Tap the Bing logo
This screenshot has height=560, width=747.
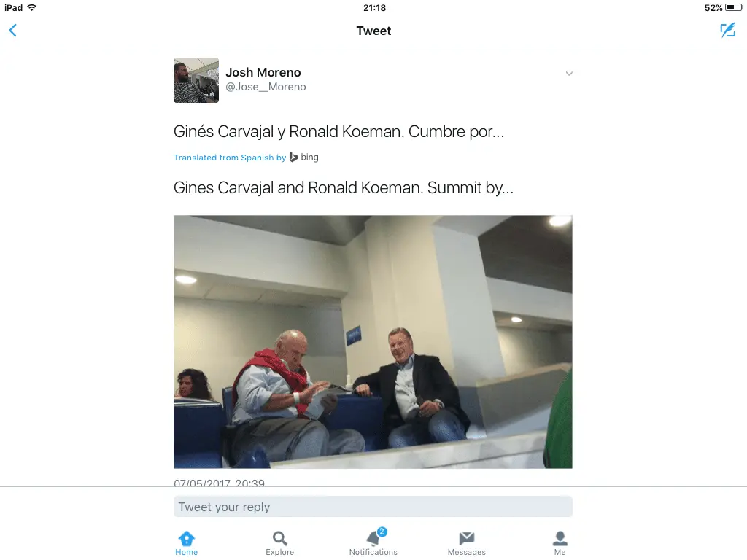(x=304, y=157)
